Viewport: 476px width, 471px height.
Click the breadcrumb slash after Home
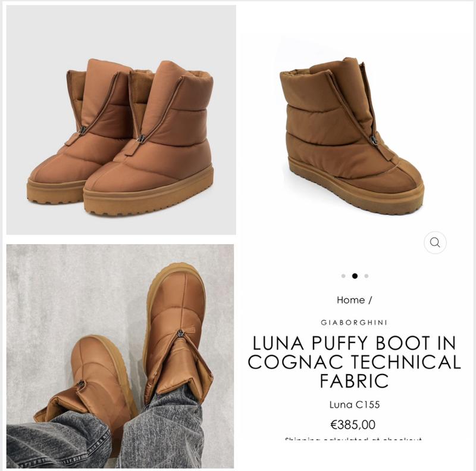tap(370, 300)
